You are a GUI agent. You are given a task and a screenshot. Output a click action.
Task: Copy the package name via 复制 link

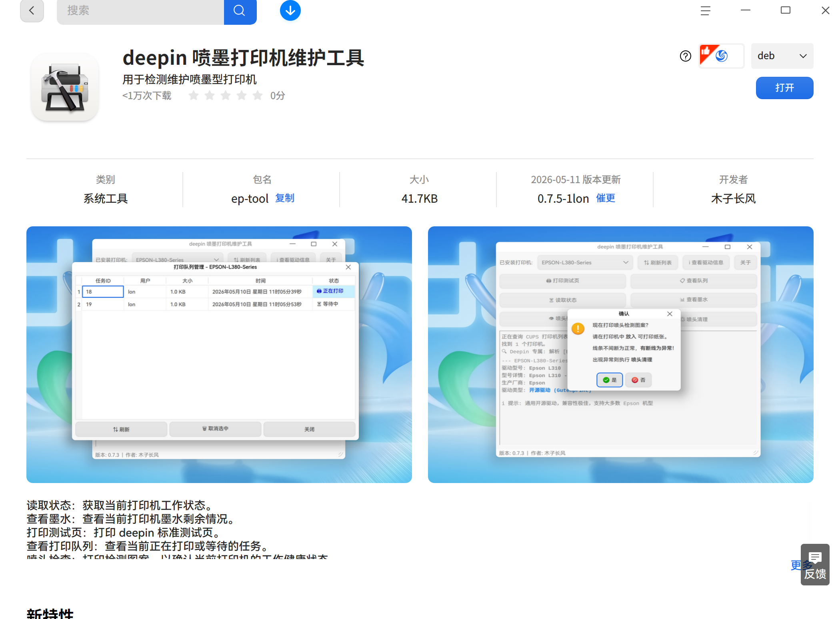285,198
